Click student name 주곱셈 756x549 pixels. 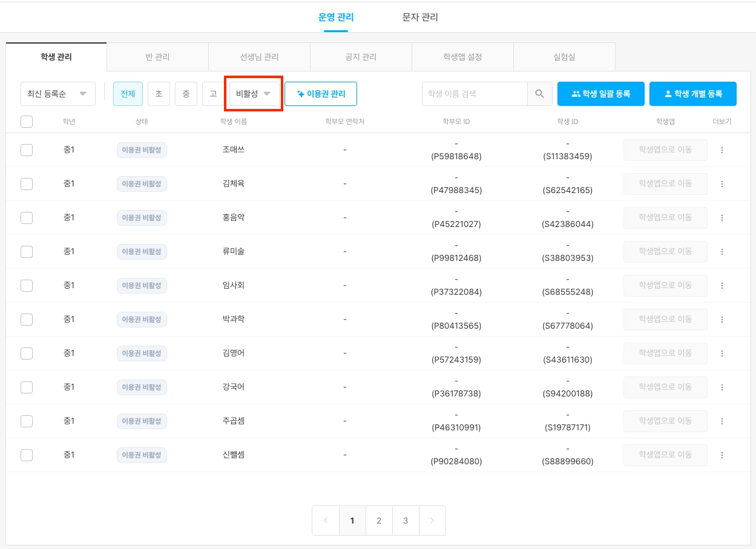[234, 421]
